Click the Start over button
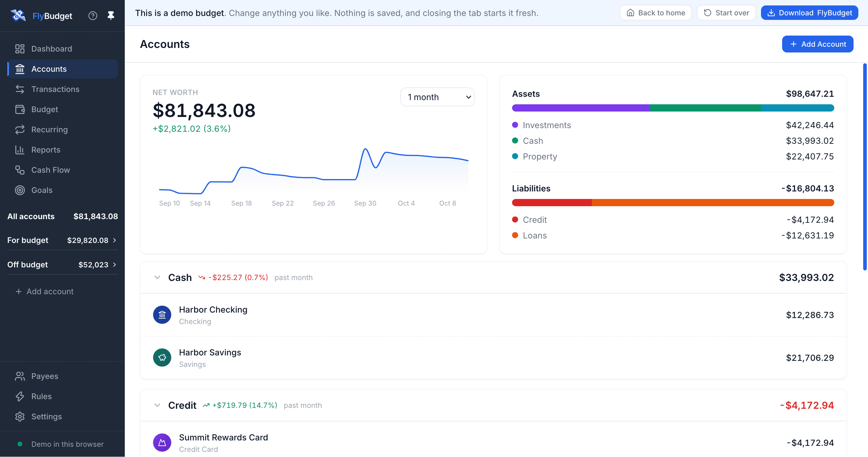Viewport: 868px width, 457px height. (726, 13)
